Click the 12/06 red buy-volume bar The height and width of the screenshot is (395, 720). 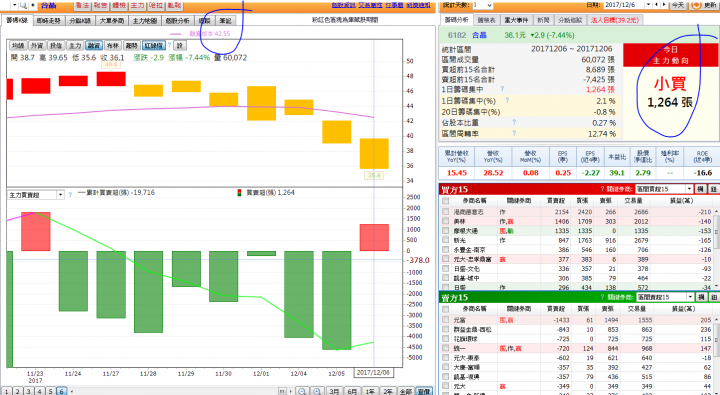pyautogui.click(x=374, y=237)
